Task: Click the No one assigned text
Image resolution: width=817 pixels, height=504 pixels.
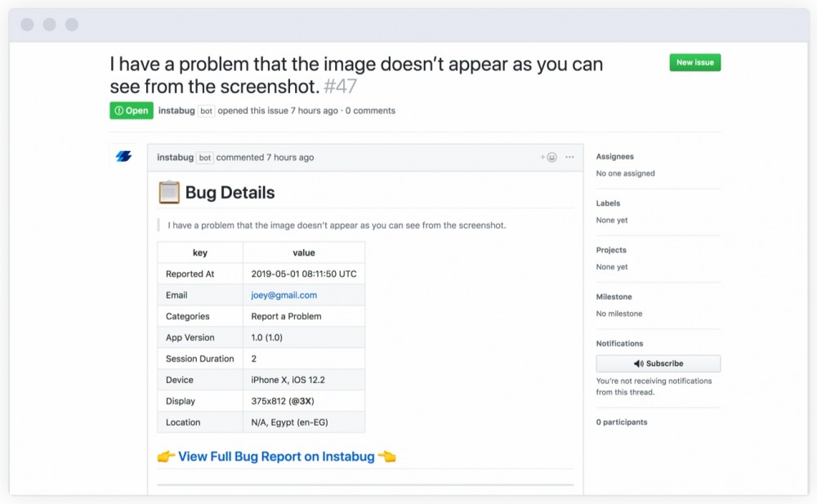Action: tap(625, 173)
